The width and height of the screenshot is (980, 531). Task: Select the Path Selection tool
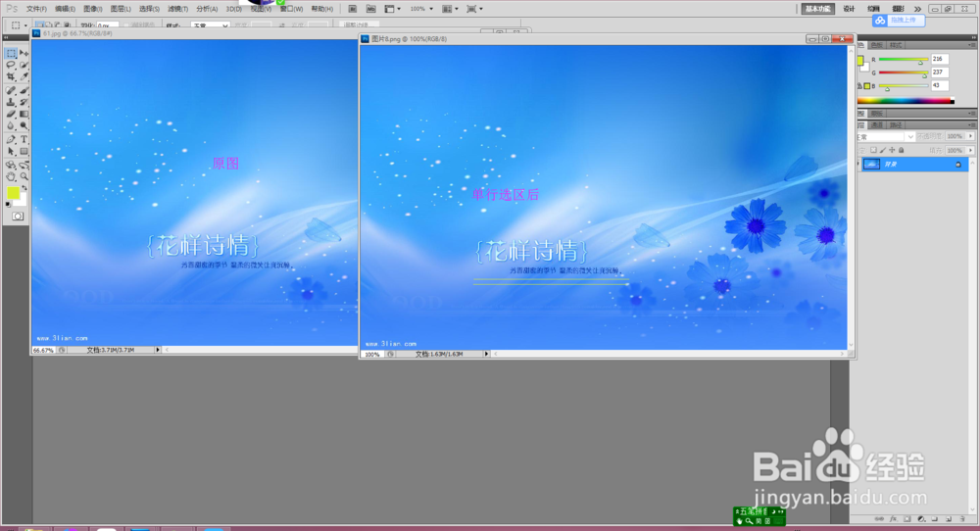click(11, 152)
